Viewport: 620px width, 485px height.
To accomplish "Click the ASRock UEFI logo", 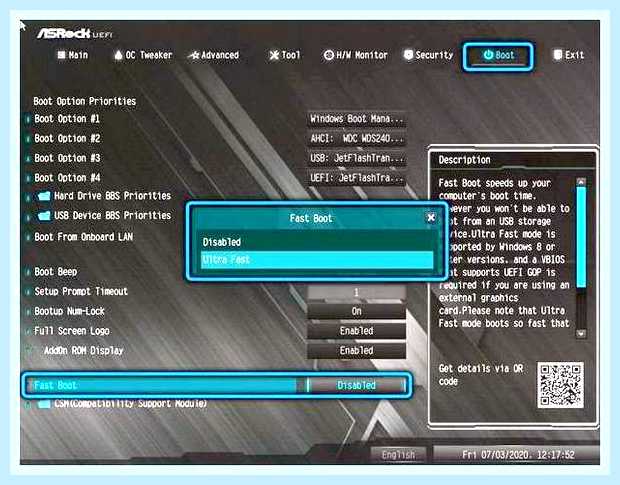I will pyautogui.click(x=75, y=34).
